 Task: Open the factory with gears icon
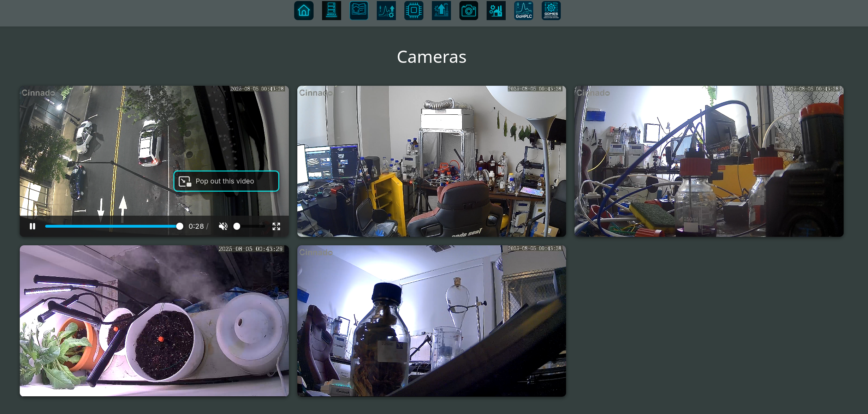[x=496, y=11]
